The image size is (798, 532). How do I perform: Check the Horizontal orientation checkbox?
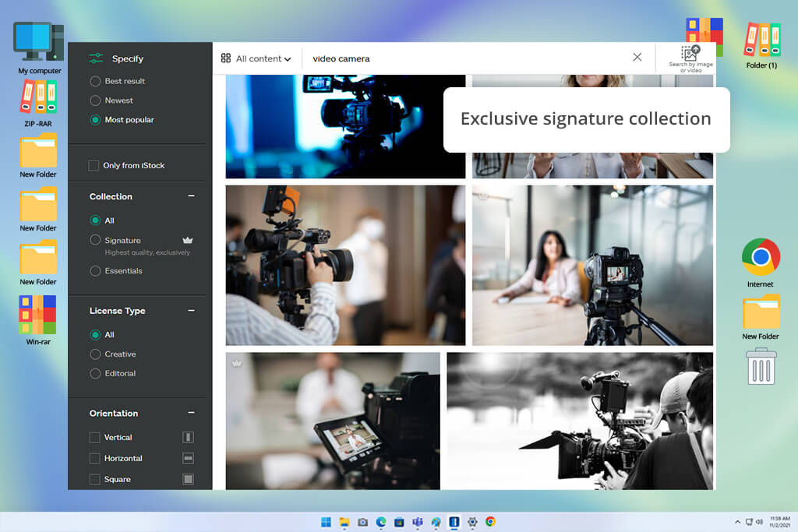(94, 458)
